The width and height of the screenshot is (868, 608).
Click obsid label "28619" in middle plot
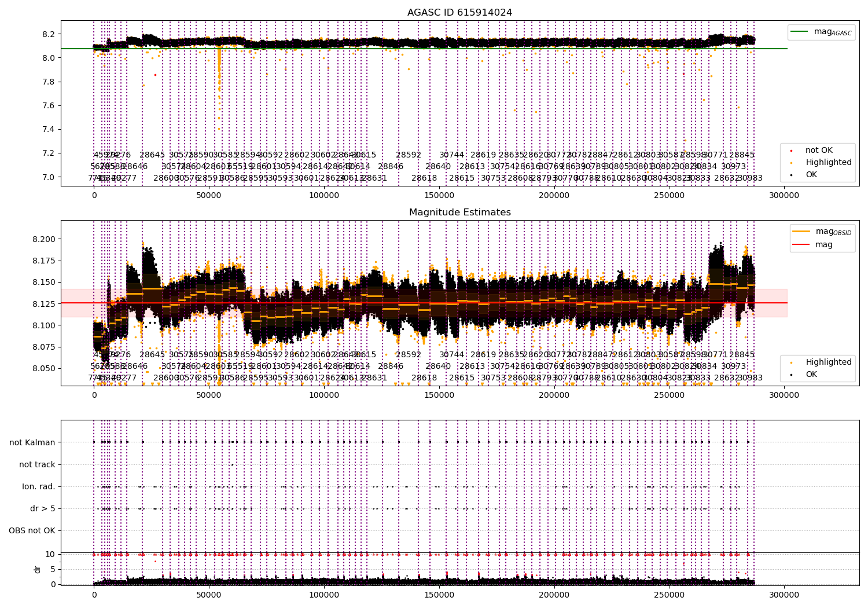tap(483, 355)
